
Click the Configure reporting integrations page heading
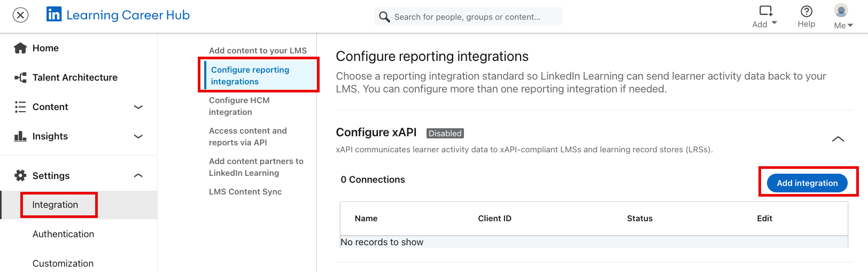pos(432,57)
